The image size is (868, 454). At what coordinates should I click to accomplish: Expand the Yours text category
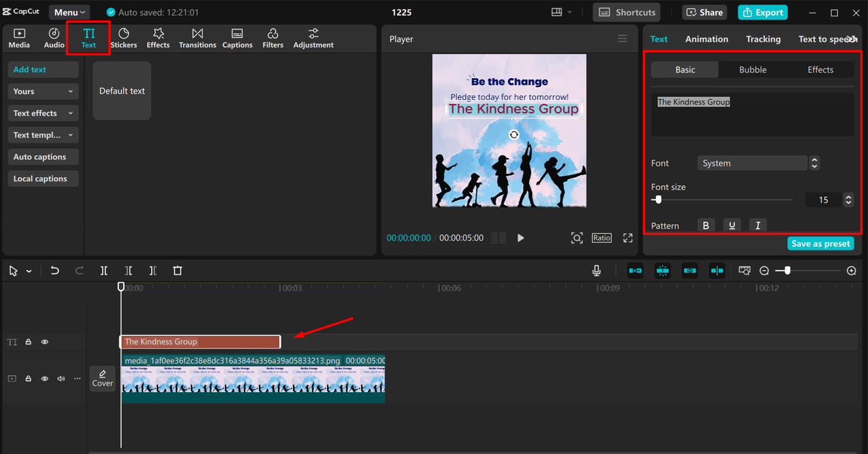tap(43, 92)
